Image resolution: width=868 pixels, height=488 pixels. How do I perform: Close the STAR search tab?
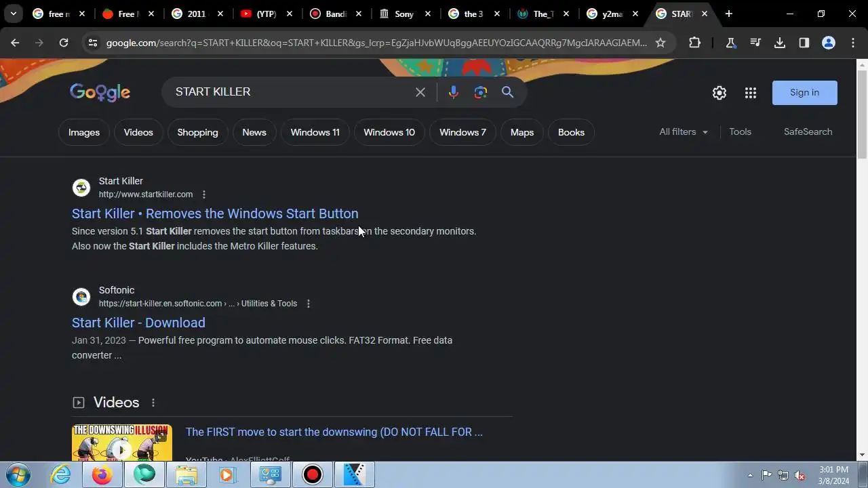(x=705, y=14)
